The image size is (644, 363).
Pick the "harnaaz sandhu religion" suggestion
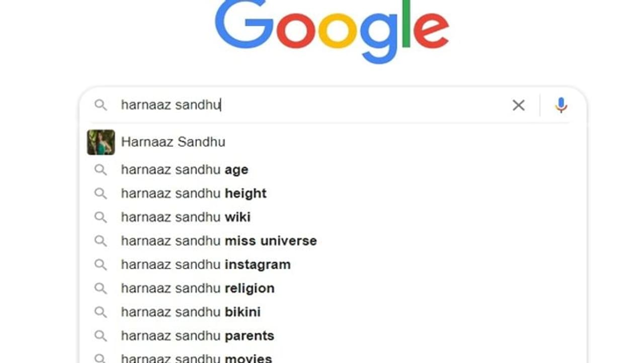[x=198, y=289]
